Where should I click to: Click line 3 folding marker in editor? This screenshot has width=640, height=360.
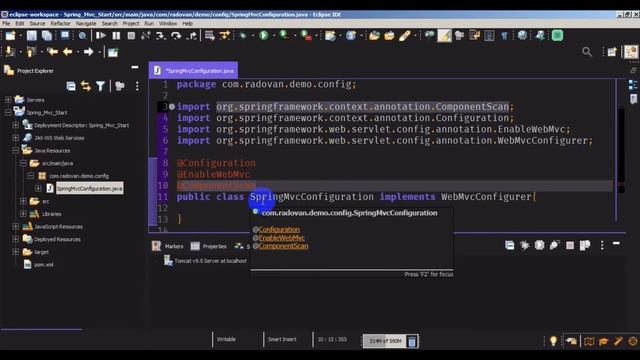point(172,107)
